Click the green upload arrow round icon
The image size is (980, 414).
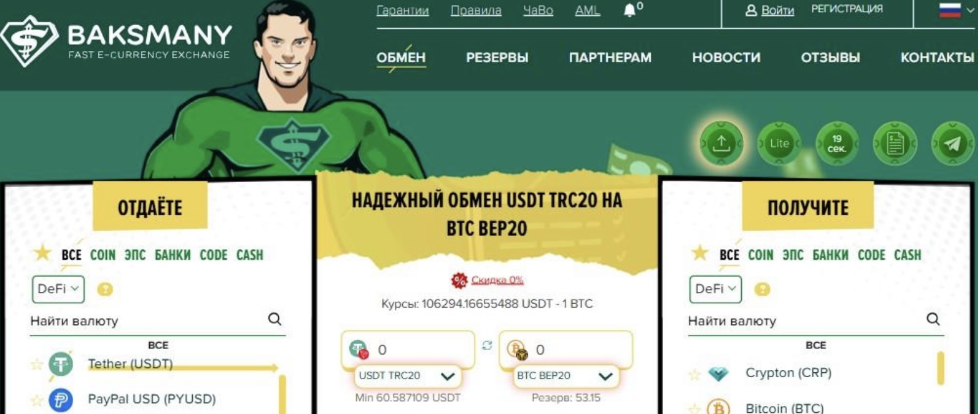pyautogui.click(x=721, y=144)
